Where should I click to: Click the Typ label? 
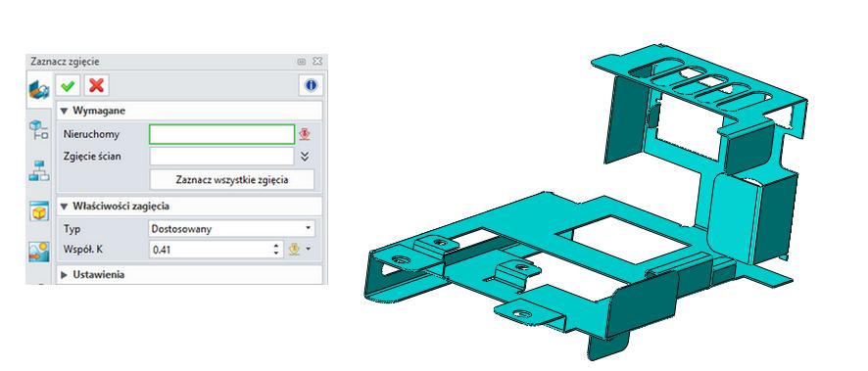click(72, 229)
